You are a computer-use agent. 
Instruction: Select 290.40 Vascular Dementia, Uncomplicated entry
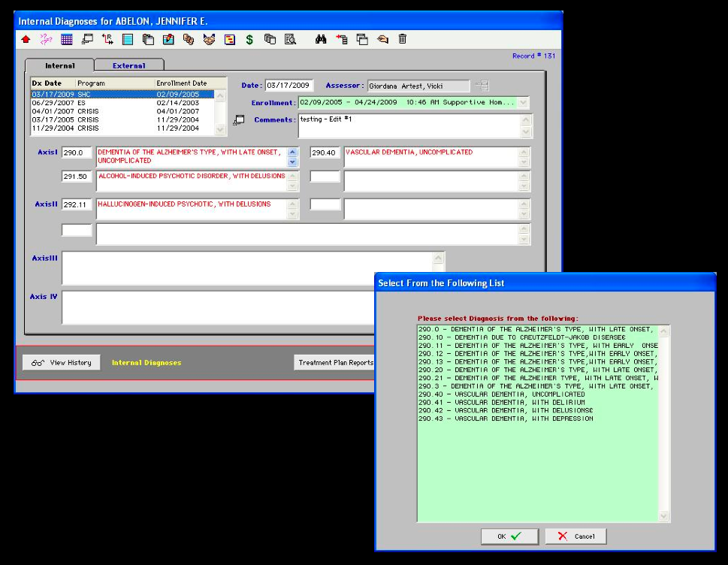point(538,394)
